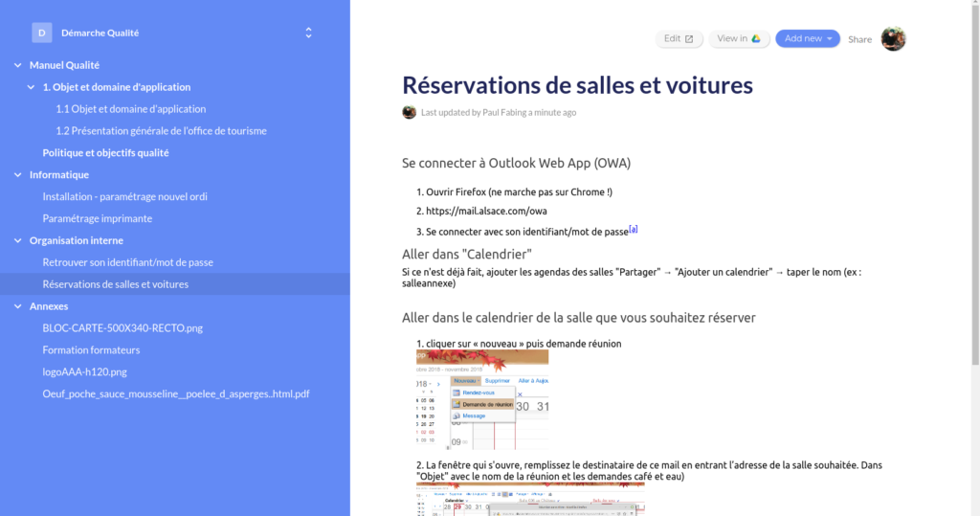Open the user profile avatar at top right
This screenshot has width=980, height=516.
tap(893, 39)
